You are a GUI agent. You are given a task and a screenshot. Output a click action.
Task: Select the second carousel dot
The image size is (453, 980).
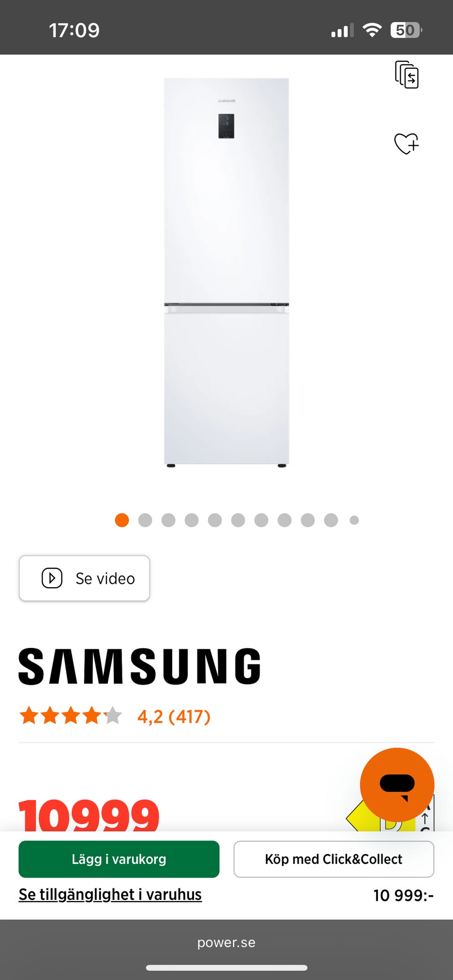point(145,520)
